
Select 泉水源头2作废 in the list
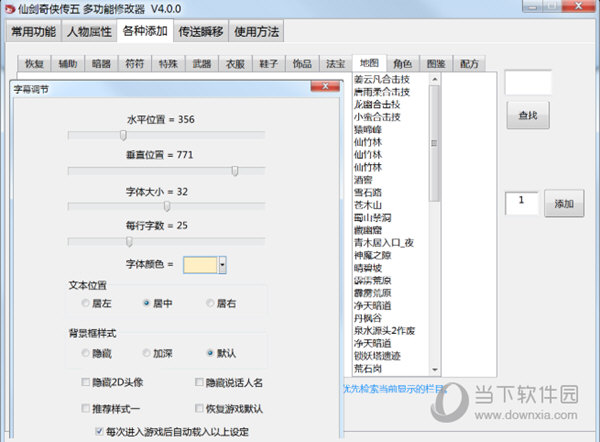point(385,331)
